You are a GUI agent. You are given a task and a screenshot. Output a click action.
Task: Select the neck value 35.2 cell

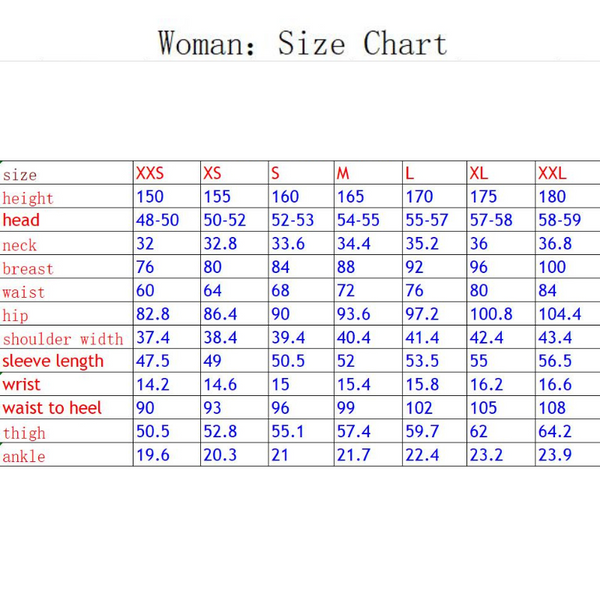tap(419, 244)
